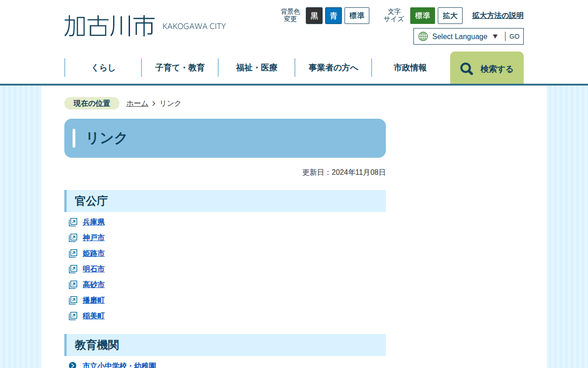Viewport: 588px width, 368px height.
Task: Switch background color to black (黒)
Action: [314, 16]
